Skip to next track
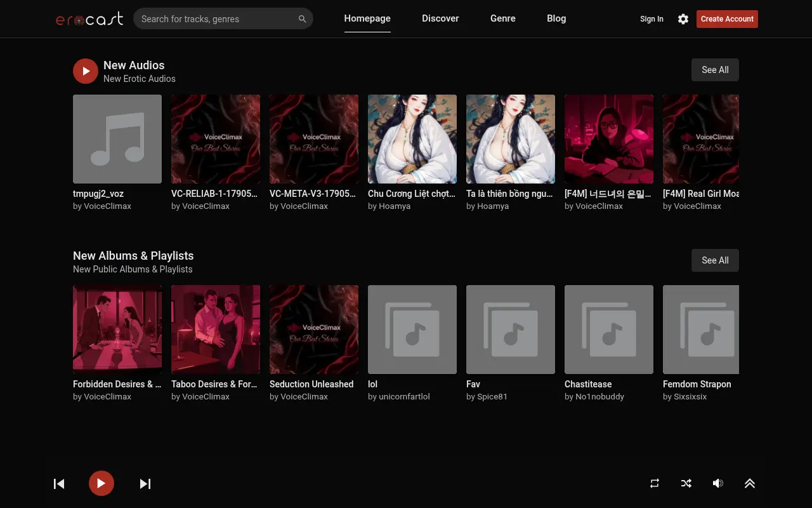The height and width of the screenshot is (508, 812). [x=145, y=484]
